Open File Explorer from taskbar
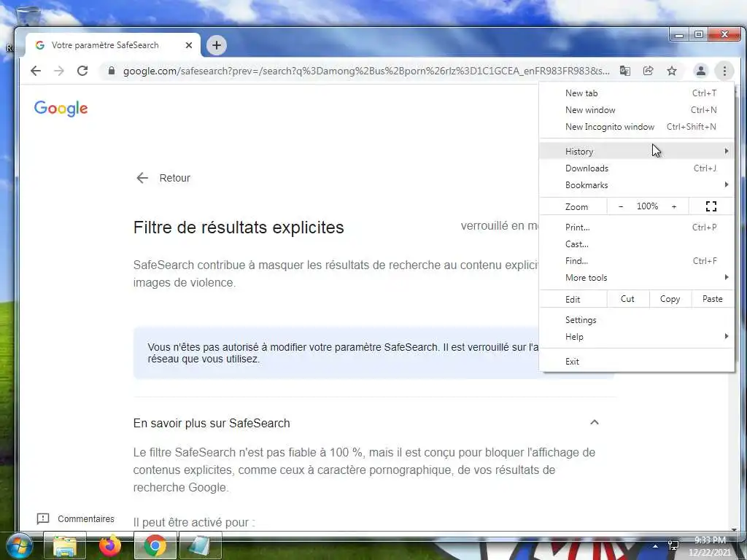Viewport: 747px width, 560px height. (x=65, y=545)
